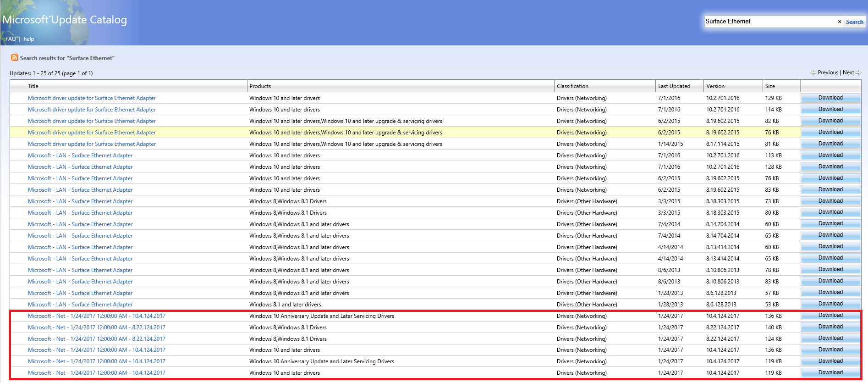Screen dimensions: 868x383
Task: Click the RSS feed icon beside search results
Action: (x=14, y=57)
